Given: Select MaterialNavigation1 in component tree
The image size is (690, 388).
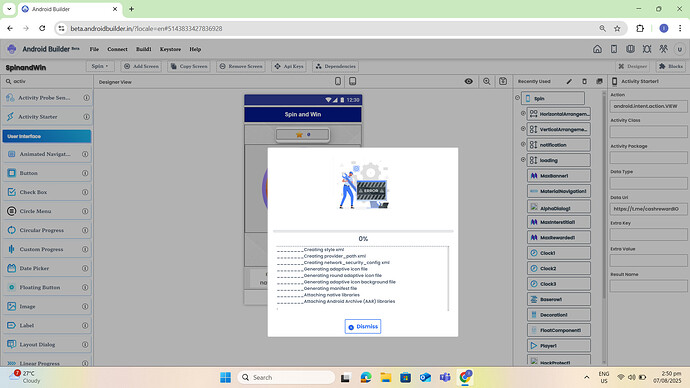Looking at the screenshot, I should 559,191.
